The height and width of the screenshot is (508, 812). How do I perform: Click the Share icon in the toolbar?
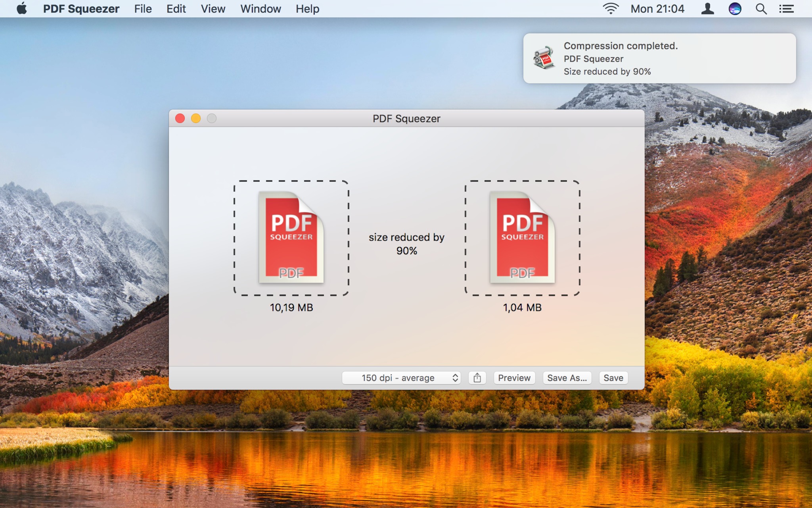pos(478,377)
